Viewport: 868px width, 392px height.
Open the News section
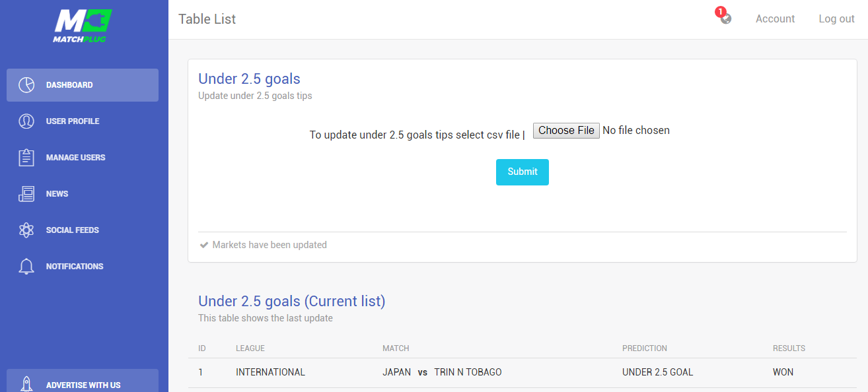[83, 194]
